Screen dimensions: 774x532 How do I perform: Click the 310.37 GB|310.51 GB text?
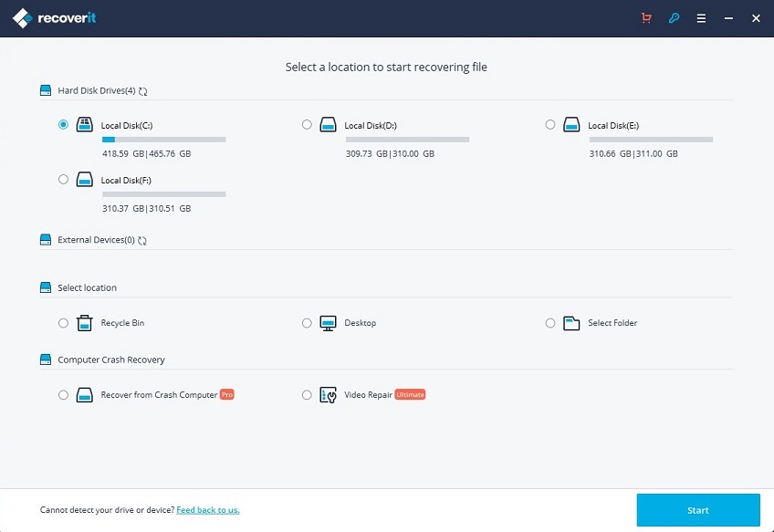coord(147,208)
